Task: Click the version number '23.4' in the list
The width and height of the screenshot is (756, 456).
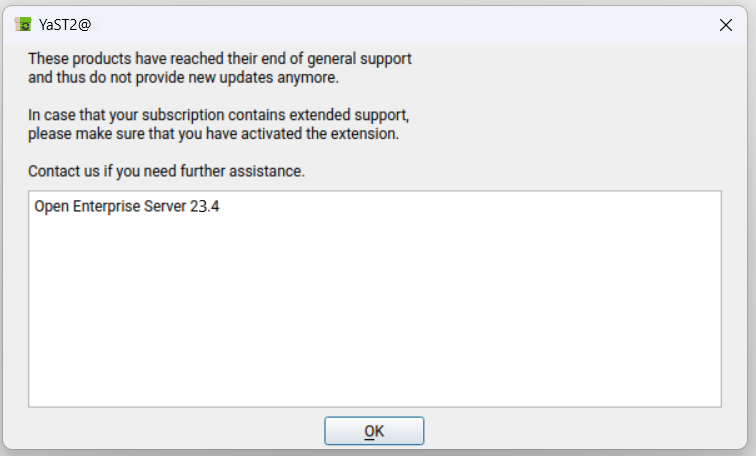Action: 204,207
